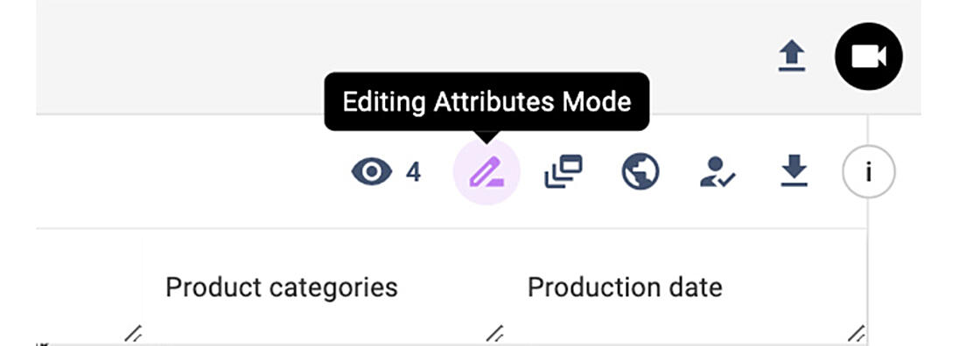Activate the pencil Editing Attributes Mode icon
This screenshot has width=980, height=346.
(x=486, y=172)
